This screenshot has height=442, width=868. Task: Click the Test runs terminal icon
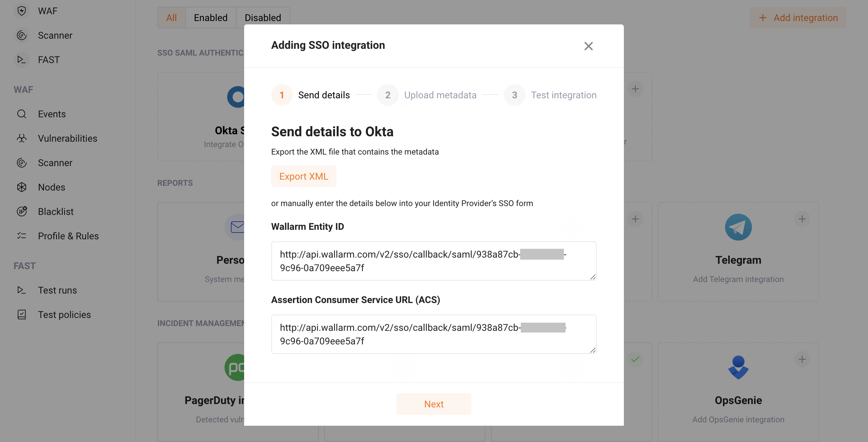[22, 290]
